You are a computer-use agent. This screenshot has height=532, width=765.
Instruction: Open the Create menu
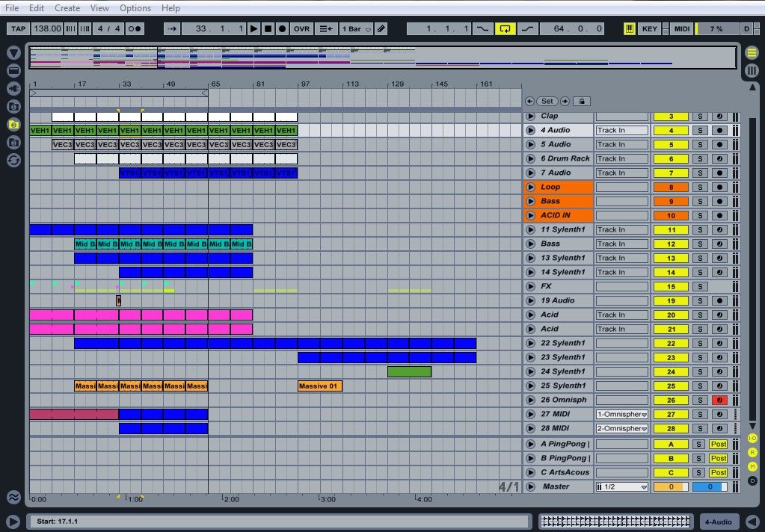pos(67,7)
